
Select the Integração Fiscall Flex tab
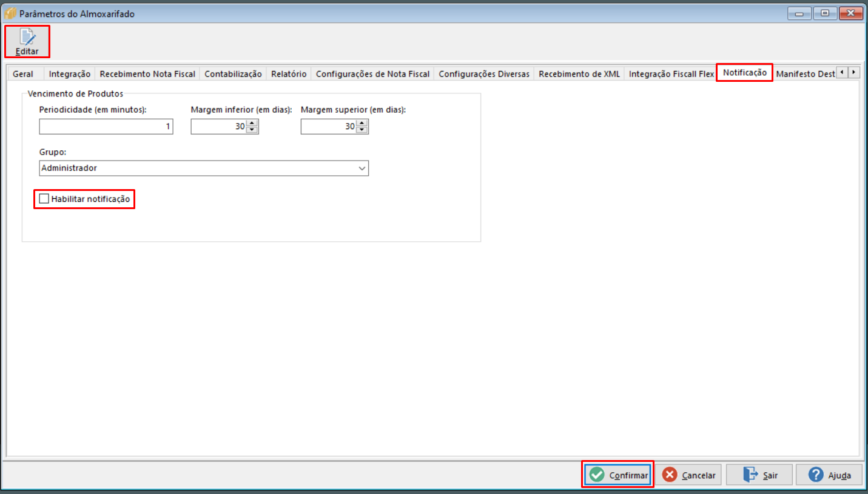coord(671,74)
